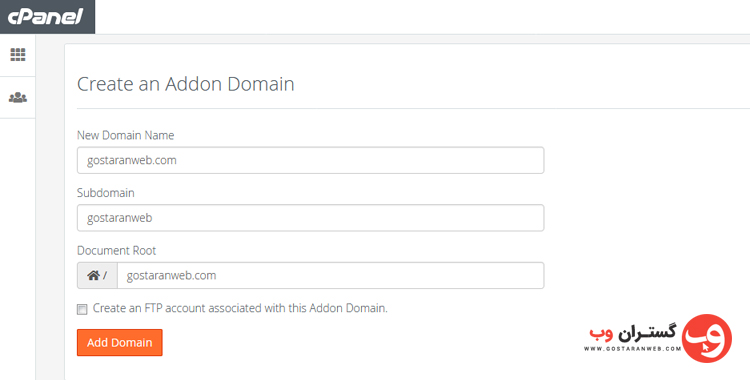Click the 'New Domain Name' label

125,135
